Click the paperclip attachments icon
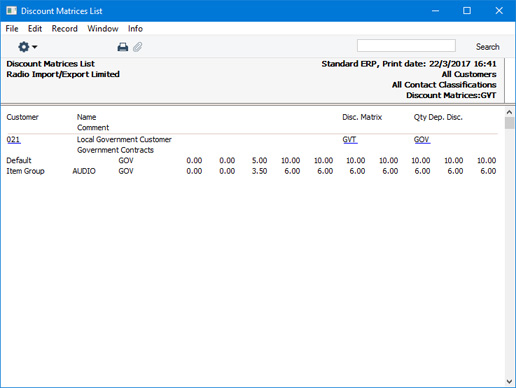516x388 pixels. pyautogui.click(x=138, y=47)
